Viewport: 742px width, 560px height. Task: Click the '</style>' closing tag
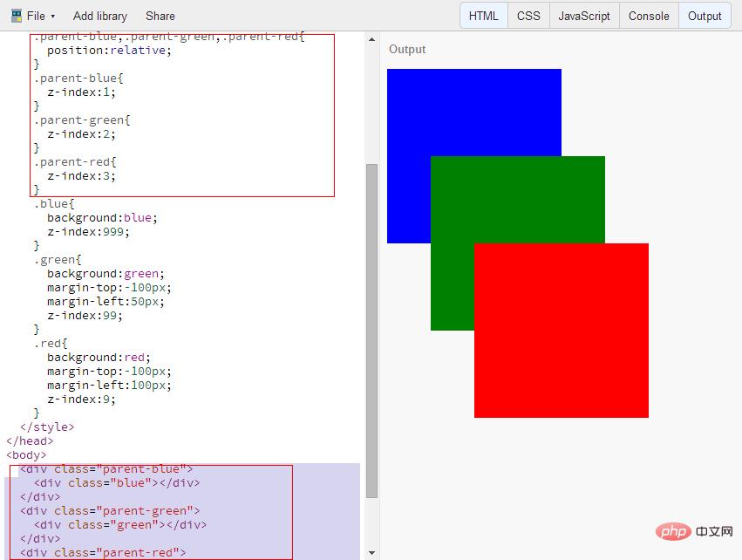[47, 427]
